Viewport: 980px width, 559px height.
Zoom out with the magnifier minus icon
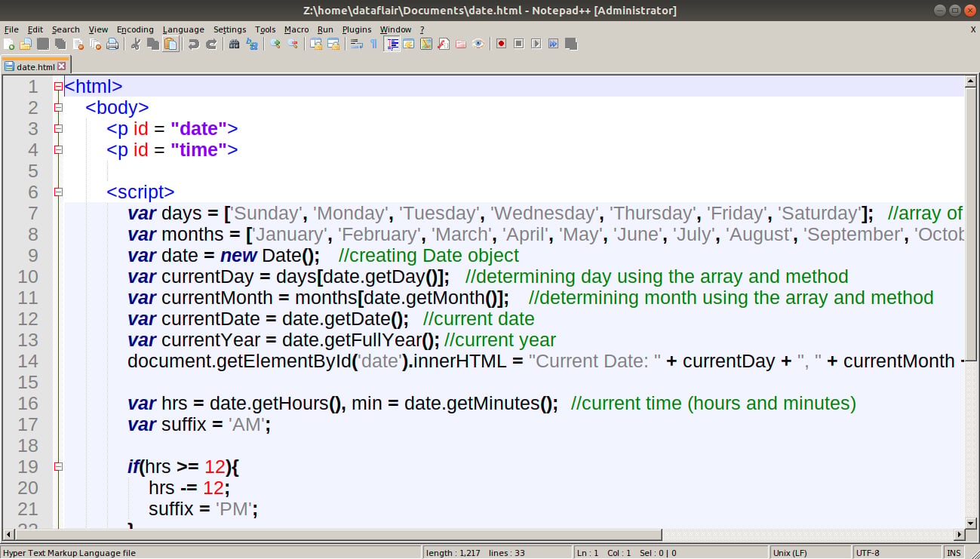pos(292,44)
